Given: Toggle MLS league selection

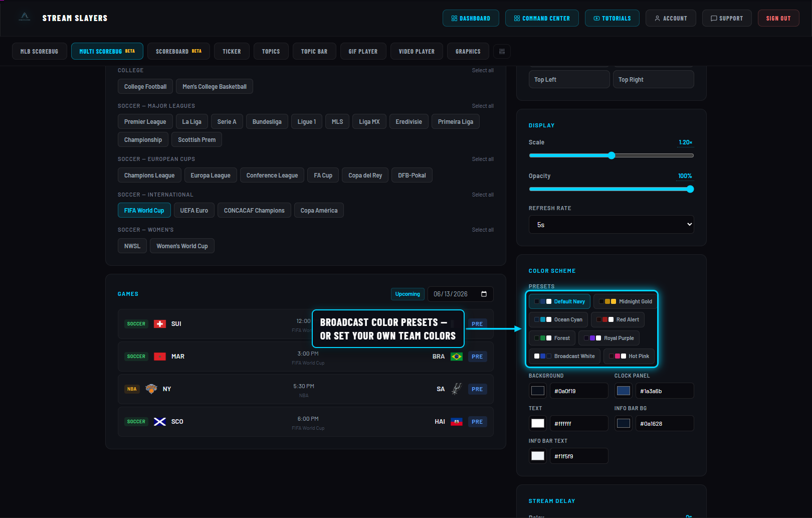Looking at the screenshot, I should click(337, 122).
